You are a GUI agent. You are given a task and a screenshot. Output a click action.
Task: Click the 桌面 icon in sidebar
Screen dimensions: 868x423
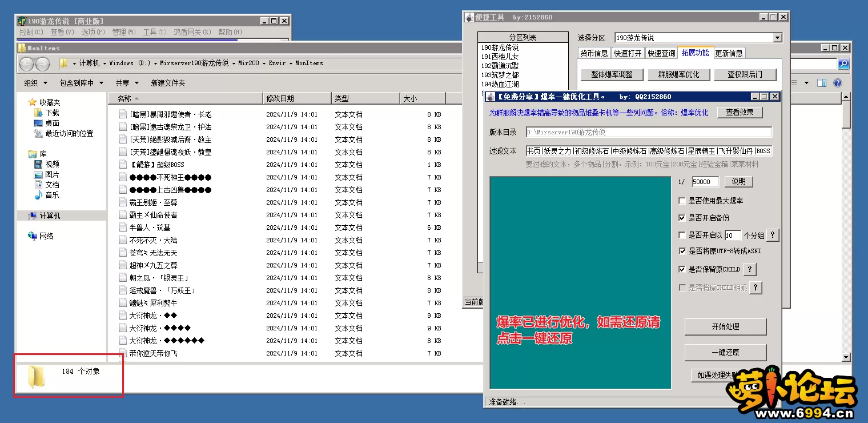[38, 123]
